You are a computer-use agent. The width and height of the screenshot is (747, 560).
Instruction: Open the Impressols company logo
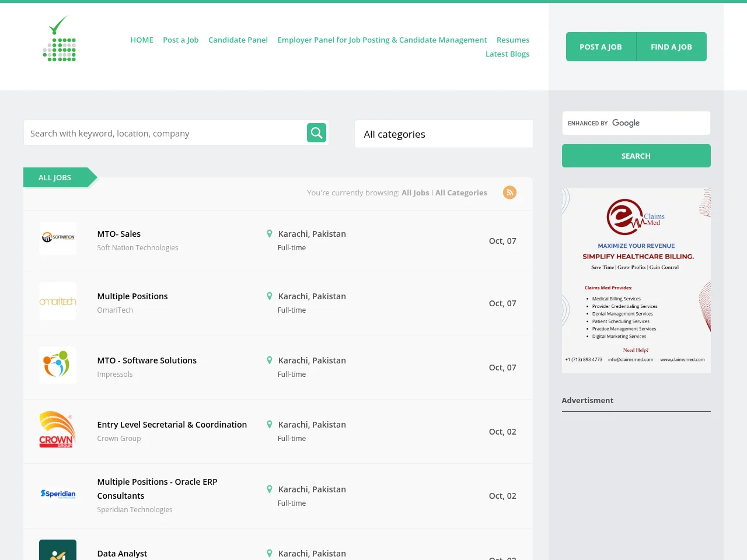coord(58,365)
